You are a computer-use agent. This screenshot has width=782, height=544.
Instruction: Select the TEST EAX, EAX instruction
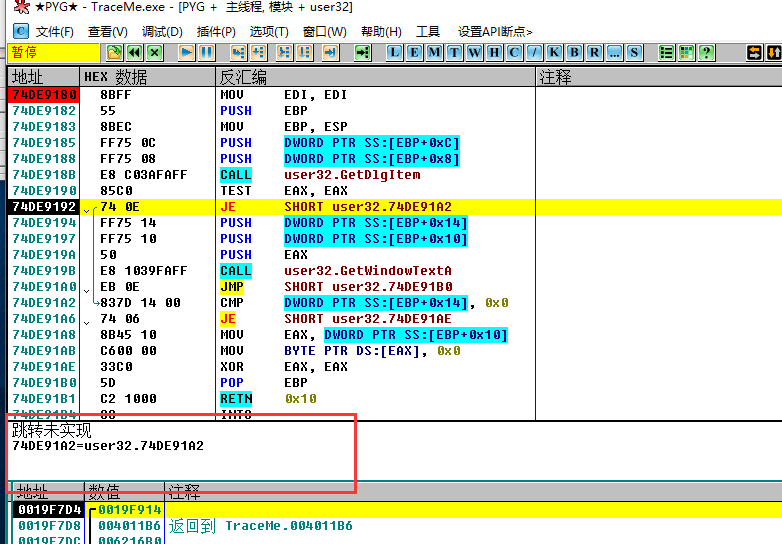tap(284, 190)
